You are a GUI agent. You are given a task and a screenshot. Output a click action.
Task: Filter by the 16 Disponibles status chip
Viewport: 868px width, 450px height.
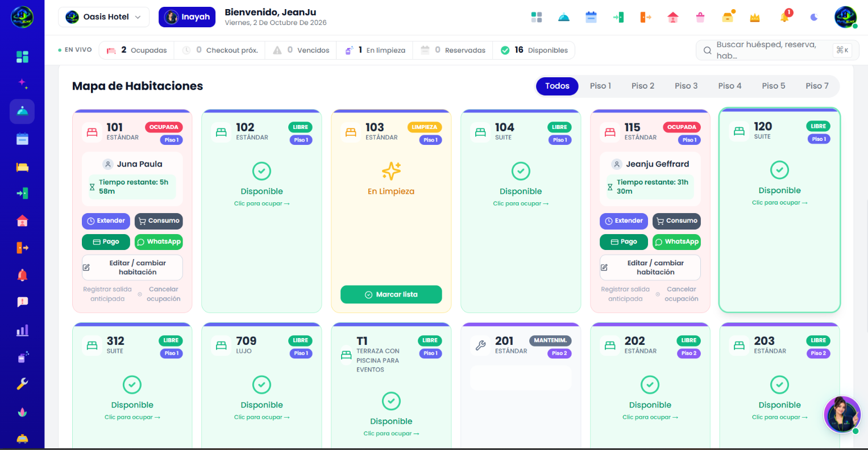coord(534,50)
